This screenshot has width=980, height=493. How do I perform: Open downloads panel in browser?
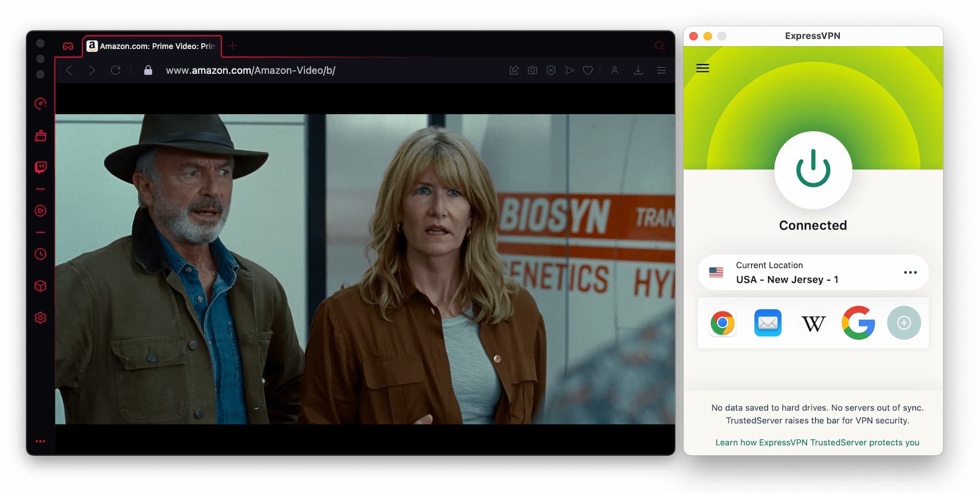point(638,70)
